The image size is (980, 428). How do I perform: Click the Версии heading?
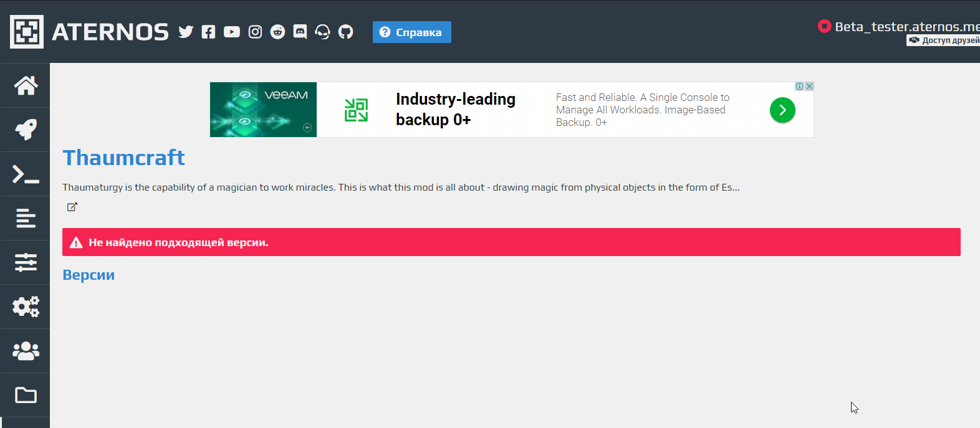tap(89, 275)
